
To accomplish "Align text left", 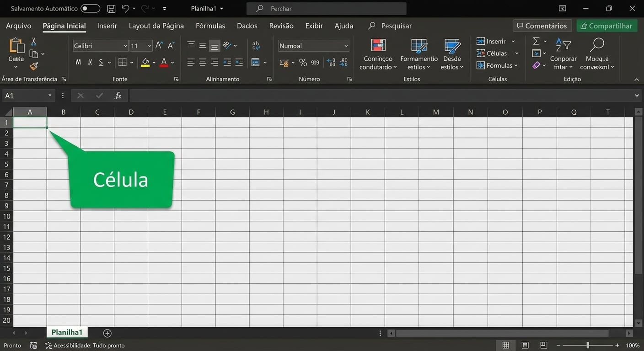I will coord(191,62).
